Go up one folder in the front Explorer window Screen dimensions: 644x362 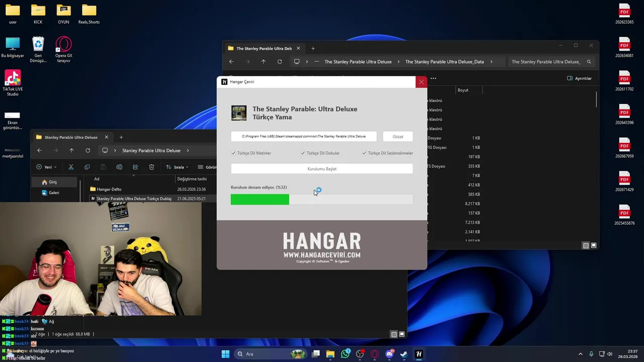point(71,150)
